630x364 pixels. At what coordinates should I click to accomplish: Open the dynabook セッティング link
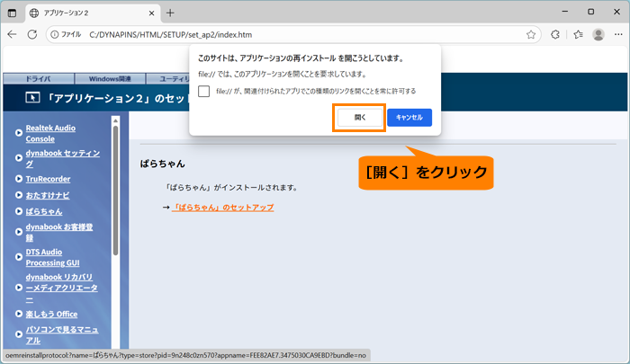[63, 158]
